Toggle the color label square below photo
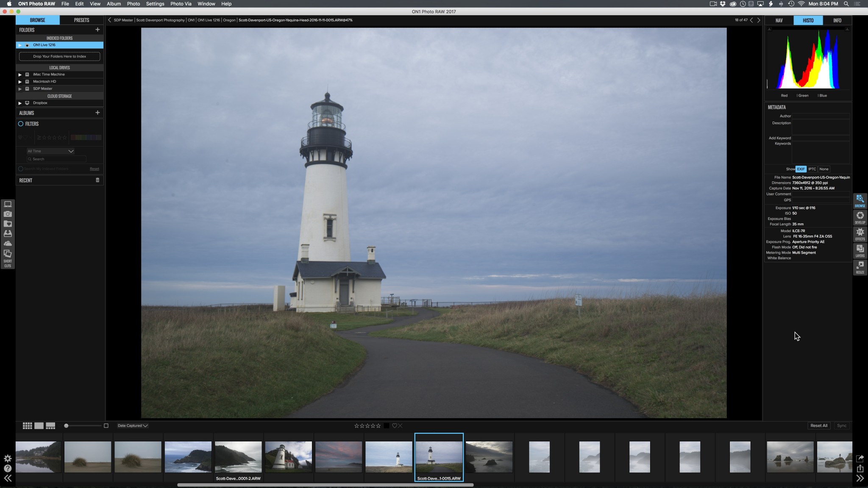This screenshot has width=868, height=488. [x=386, y=426]
